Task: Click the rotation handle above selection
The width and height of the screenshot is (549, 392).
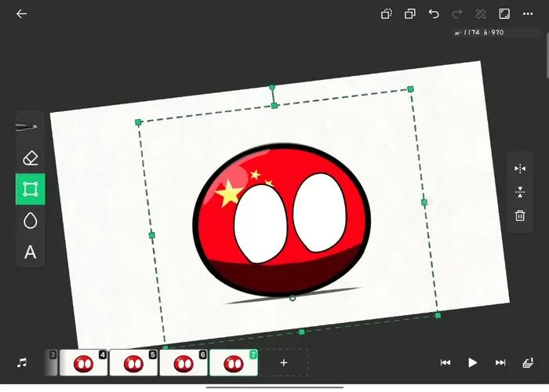Action: pos(272,87)
